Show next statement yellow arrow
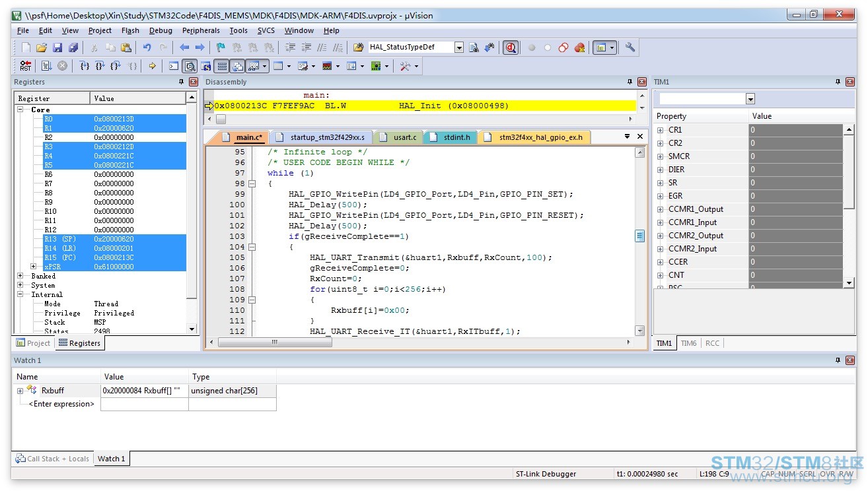868x493 pixels. [152, 66]
